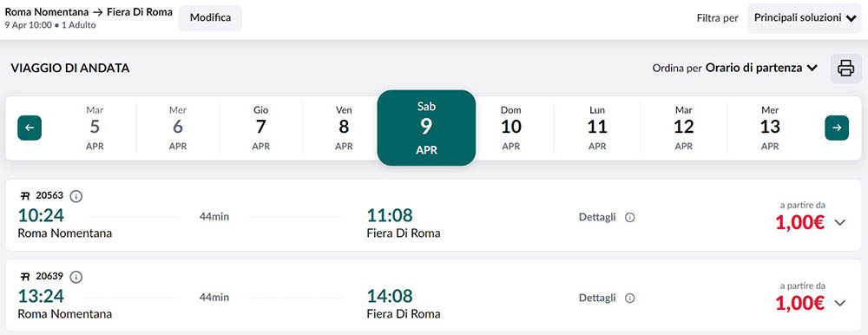
Task: Choose Mer 13 Apr in date strip
Action: [770, 128]
